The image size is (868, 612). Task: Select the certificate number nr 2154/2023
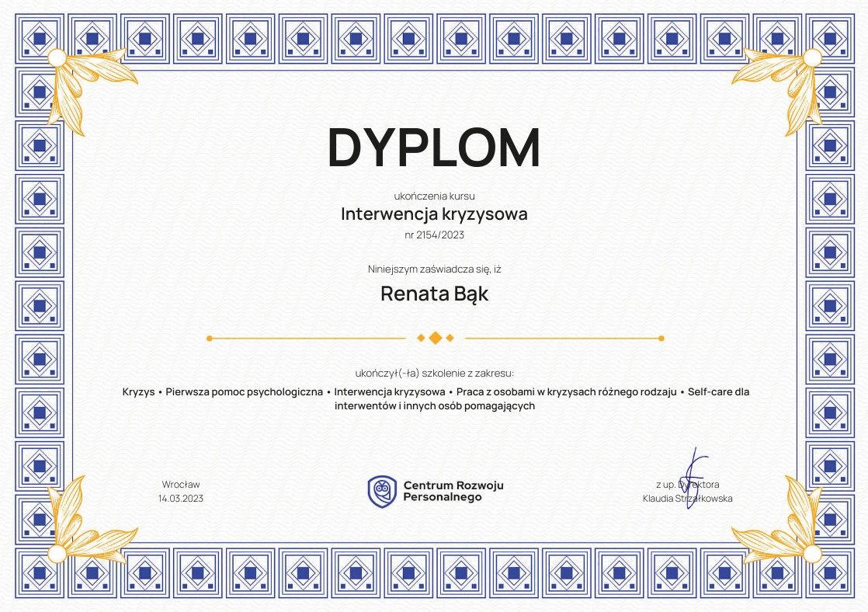(x=434, y=234)
